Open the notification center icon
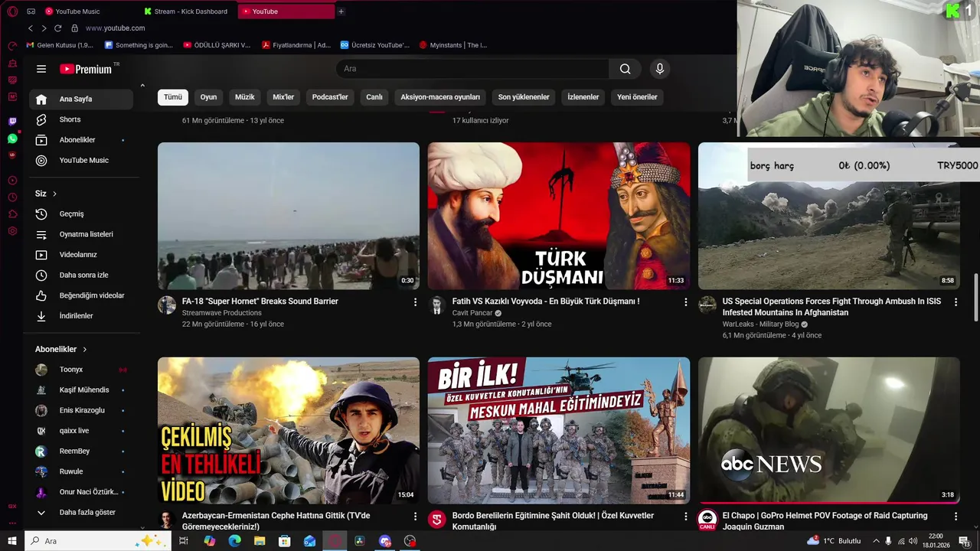The width and height of the screenshot is (980, 551). (965, 541)
